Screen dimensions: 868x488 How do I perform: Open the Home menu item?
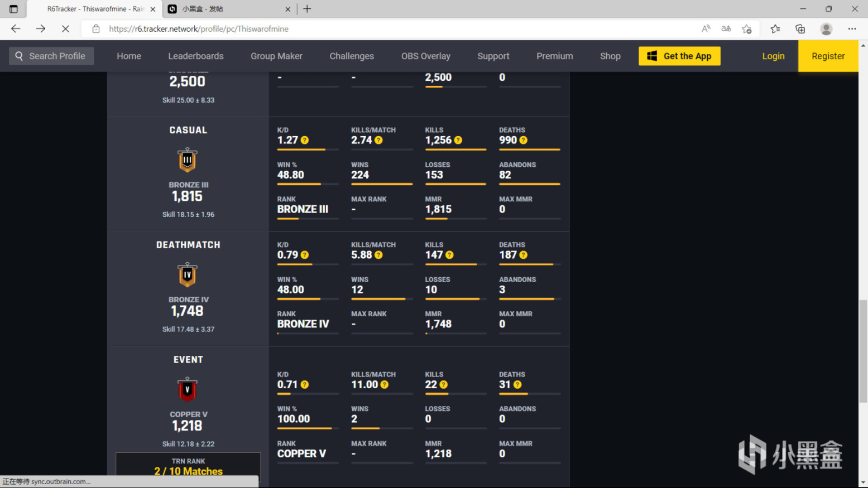[x=129, y=56]
